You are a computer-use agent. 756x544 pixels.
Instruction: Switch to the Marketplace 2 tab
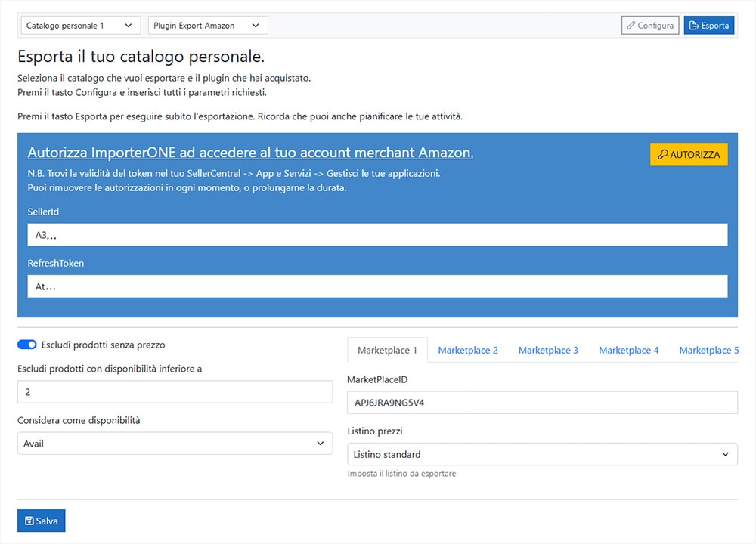pos(468,350)
